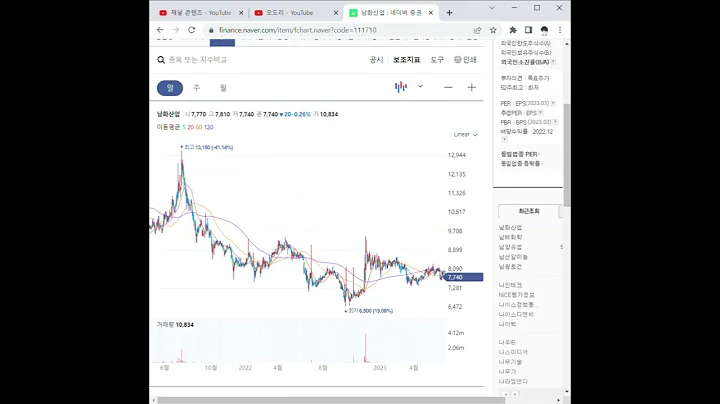Click the 동일업종 PER link
The height and width of the screenshot is (404, 720).
(519, 154)
